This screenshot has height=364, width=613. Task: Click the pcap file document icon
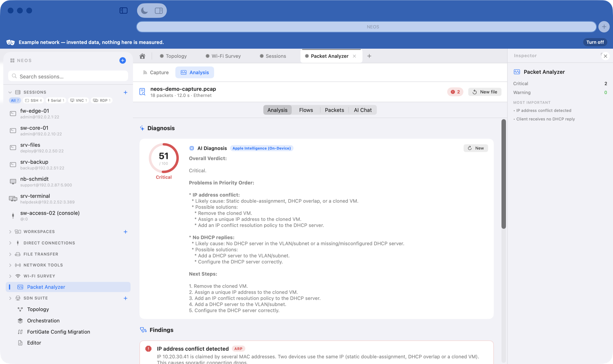142,92
